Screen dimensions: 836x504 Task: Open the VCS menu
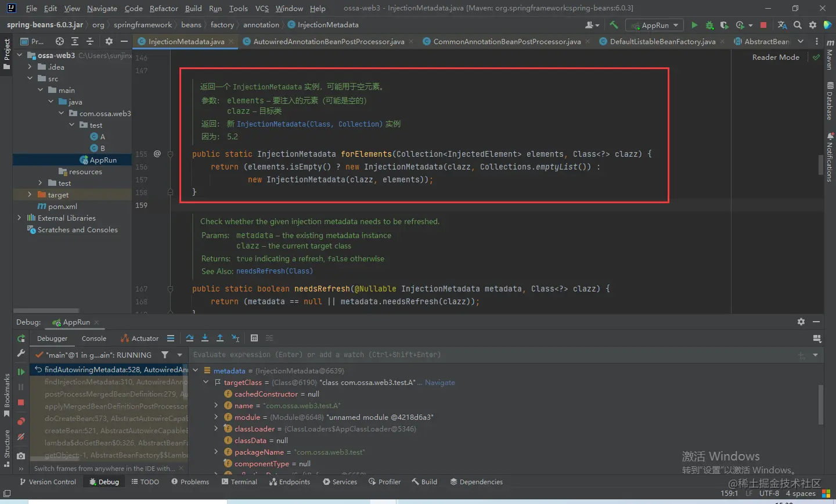click(x=262, y=8)
